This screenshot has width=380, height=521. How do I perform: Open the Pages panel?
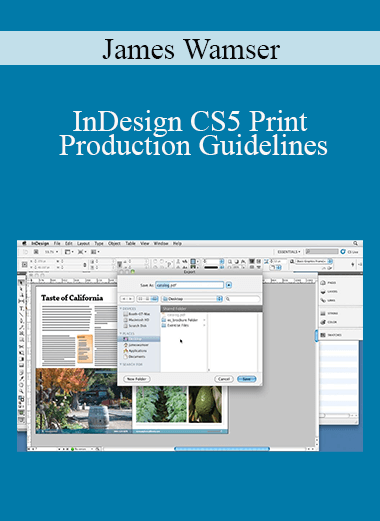click(329, 283)
